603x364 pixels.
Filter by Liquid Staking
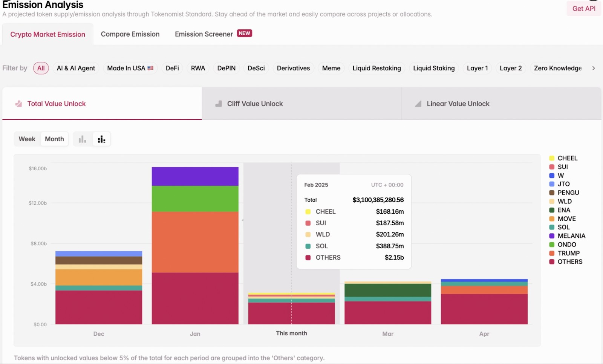tap(434, 68)
